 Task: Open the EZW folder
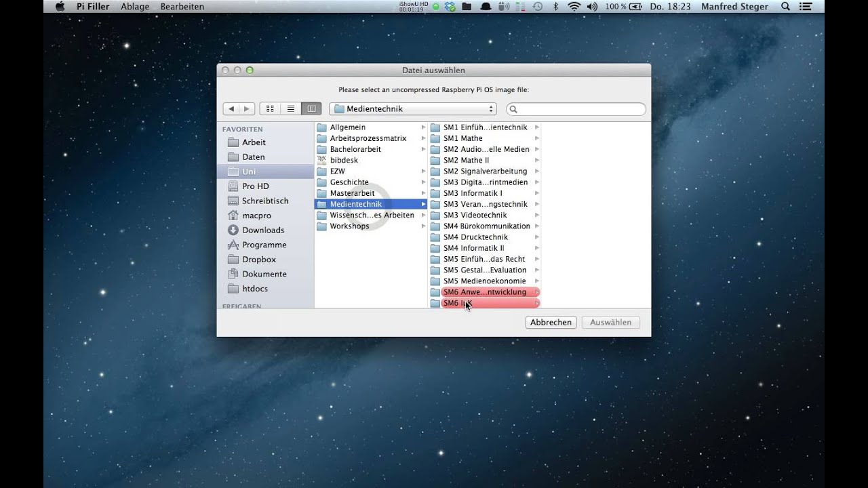pyautogui.click(x=371, y=171)
